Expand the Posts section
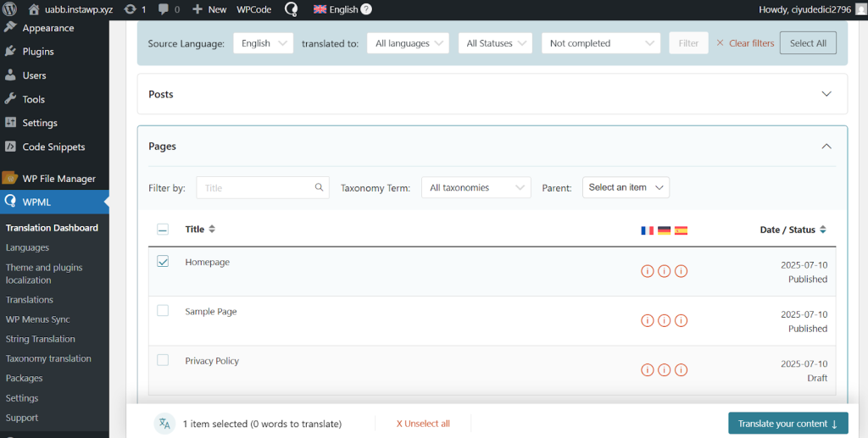The width and height of the screenshot is (868, 438). (x=826, y=94)
